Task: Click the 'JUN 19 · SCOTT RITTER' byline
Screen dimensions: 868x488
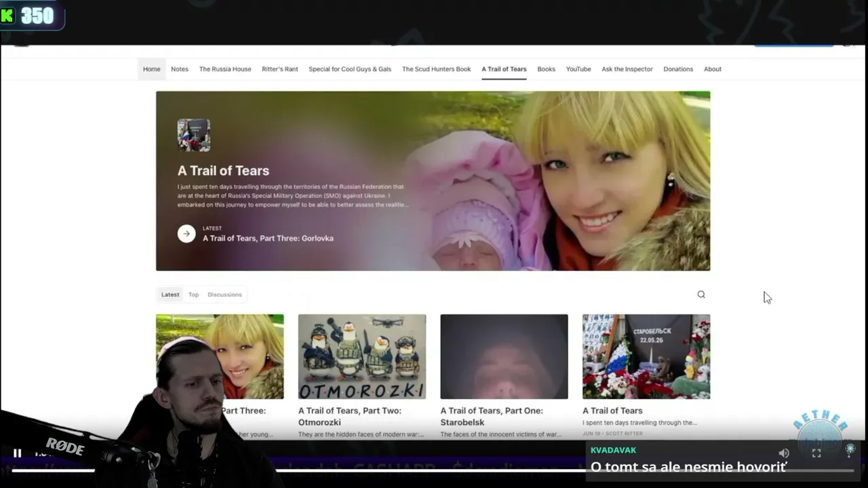Action: pos(612,434)
